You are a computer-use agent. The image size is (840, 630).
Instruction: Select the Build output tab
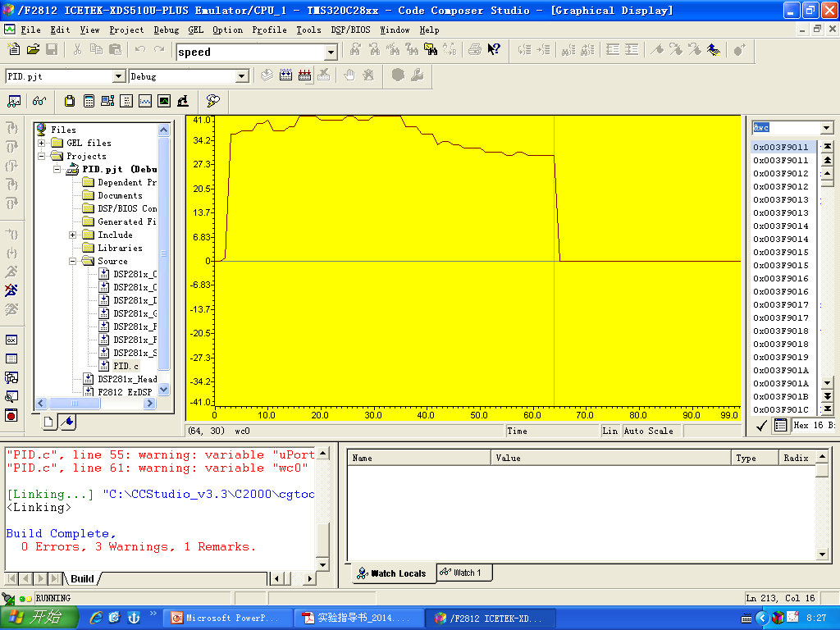click(82, 578)
